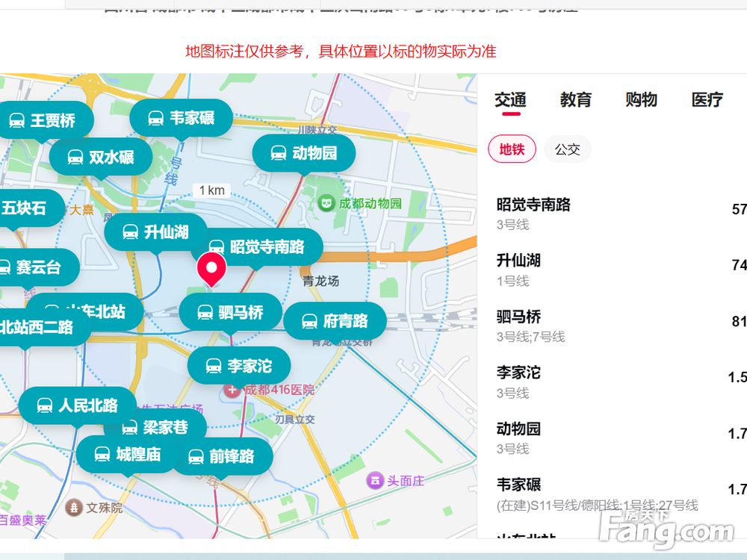The width and height of the screenshot is (747, 560).
Task: Select the 地铁 filter pill
Action: [512, 149]
